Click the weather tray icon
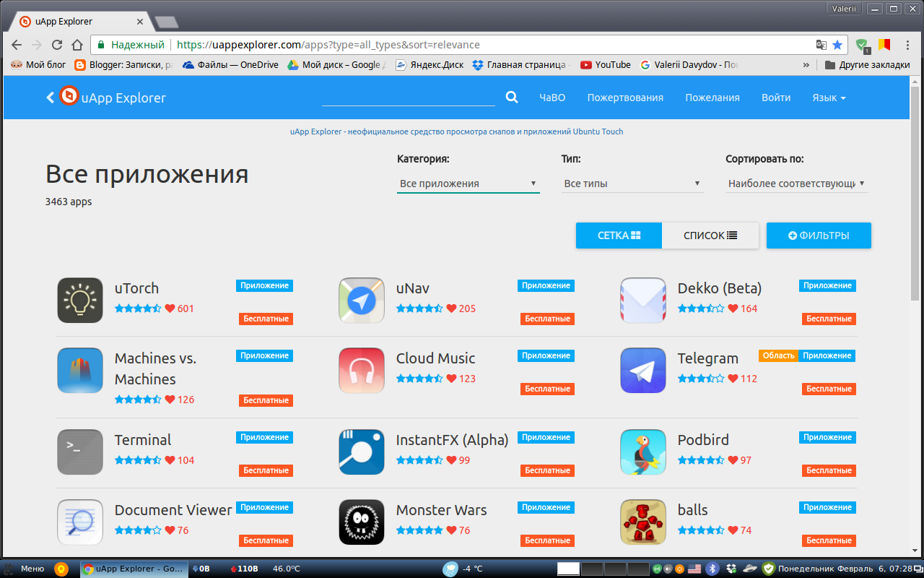The width and height of the screenshot is (924, 578). (x=450, y=569)
